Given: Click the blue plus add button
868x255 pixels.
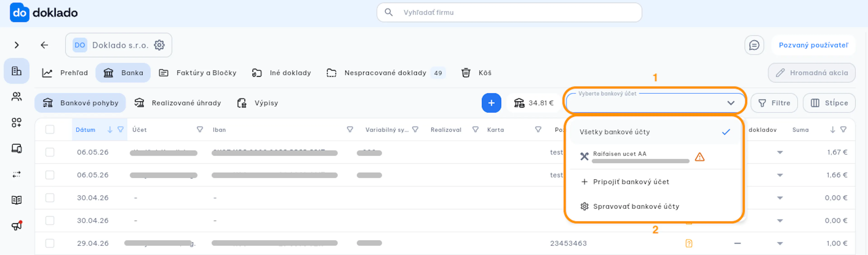Looking at the screenshot, I should 491,103.
